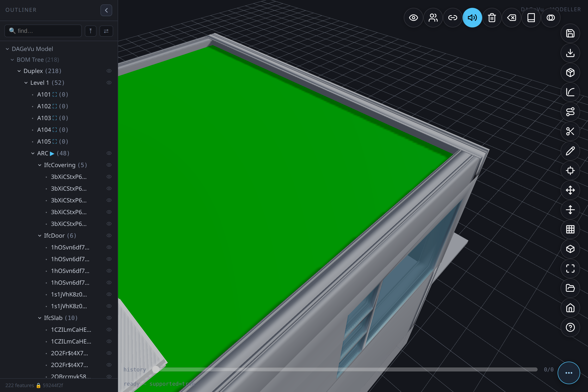Toggle visibility of IfcCovering group

click(109, 165)
